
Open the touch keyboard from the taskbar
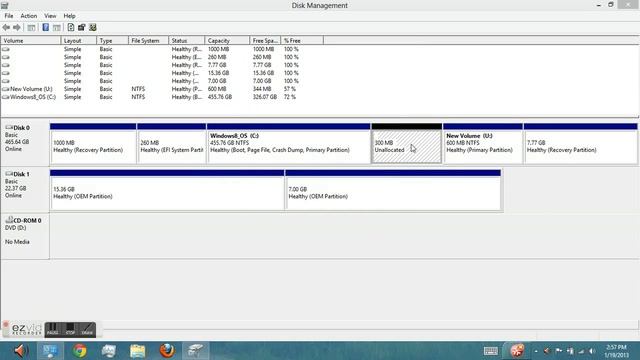tap(491, 351)
